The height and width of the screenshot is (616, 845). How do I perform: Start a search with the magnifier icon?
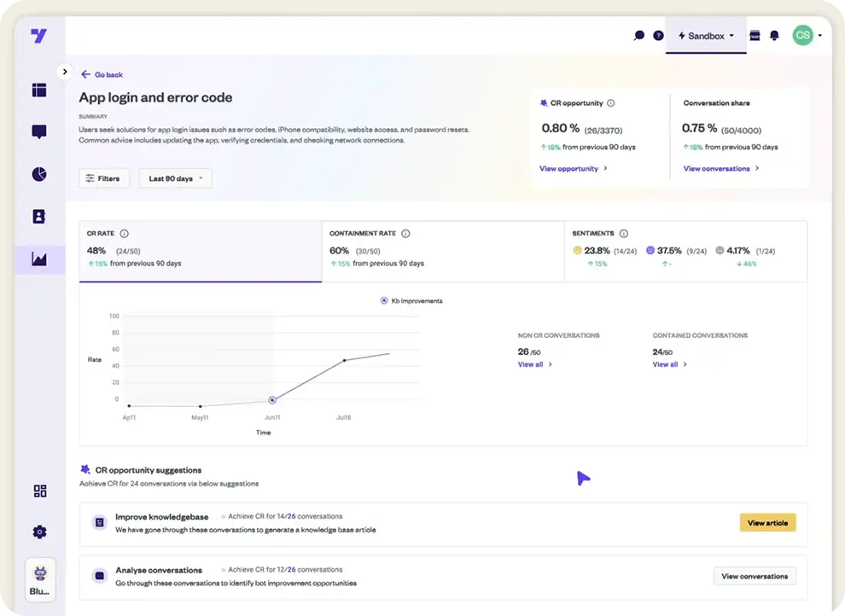(639, 35)
